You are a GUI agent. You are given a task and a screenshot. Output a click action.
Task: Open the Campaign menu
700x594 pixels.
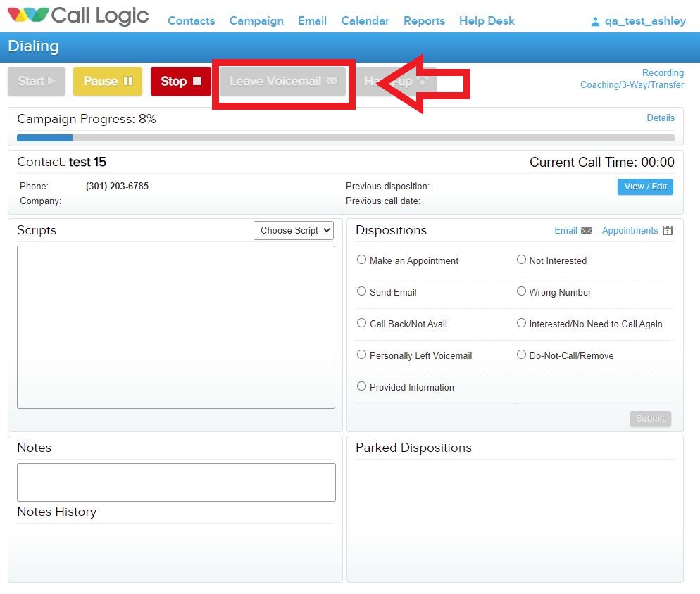pyautogui.click(x=256, y=21)
